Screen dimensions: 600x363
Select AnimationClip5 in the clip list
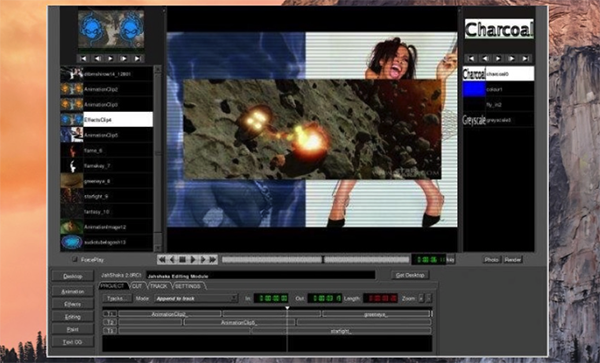(x=107, y=135)
